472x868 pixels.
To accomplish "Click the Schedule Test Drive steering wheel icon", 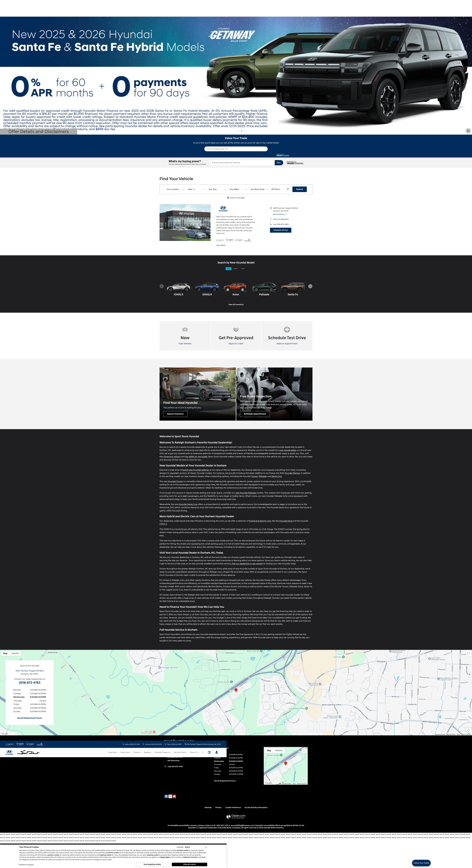I will point(287,330).
